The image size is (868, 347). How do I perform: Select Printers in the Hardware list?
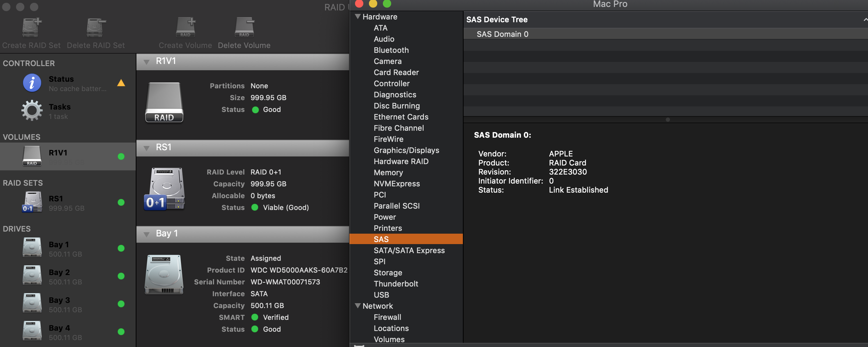click(x=388, y=228)
